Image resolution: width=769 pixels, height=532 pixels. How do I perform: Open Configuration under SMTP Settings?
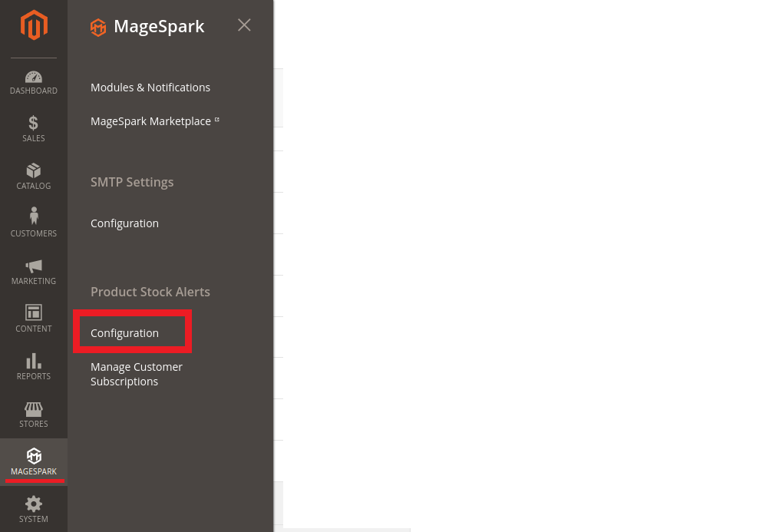click(124, 223)
